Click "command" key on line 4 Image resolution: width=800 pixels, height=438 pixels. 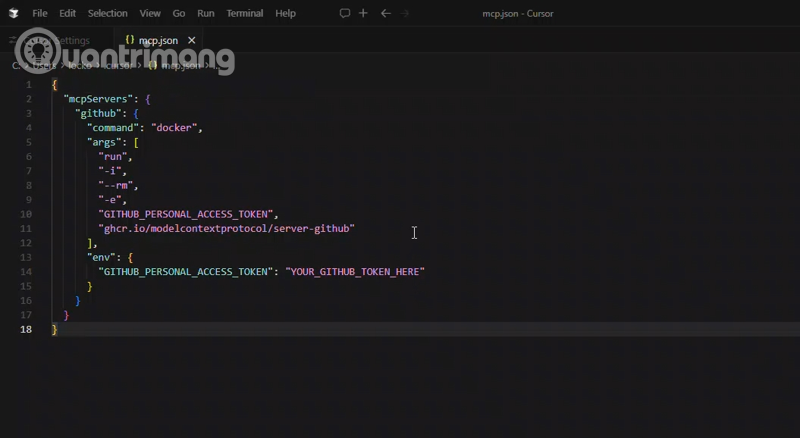[x=113, y=128]
